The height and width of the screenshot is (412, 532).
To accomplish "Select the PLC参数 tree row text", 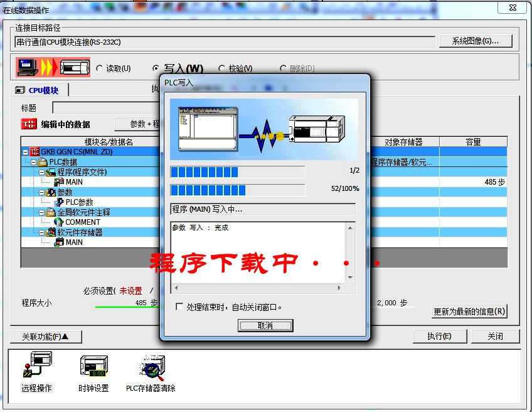I will click(80, 202).
